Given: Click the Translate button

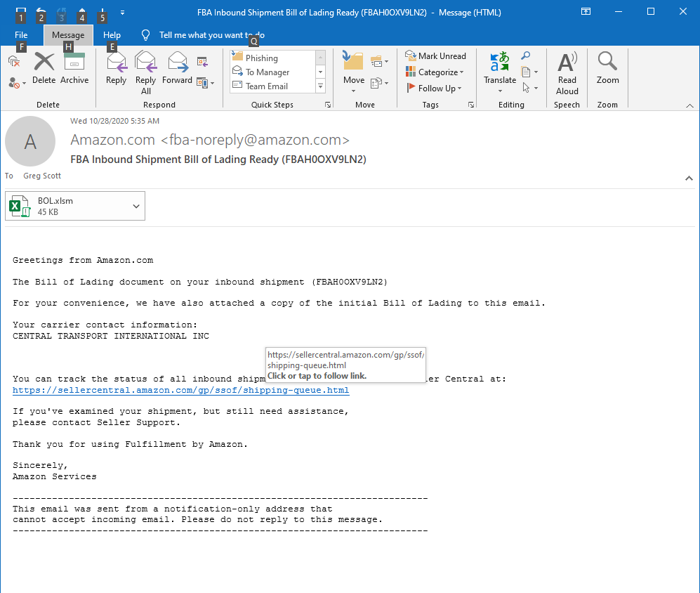Looking at the screenshot, I should (500, 72).
